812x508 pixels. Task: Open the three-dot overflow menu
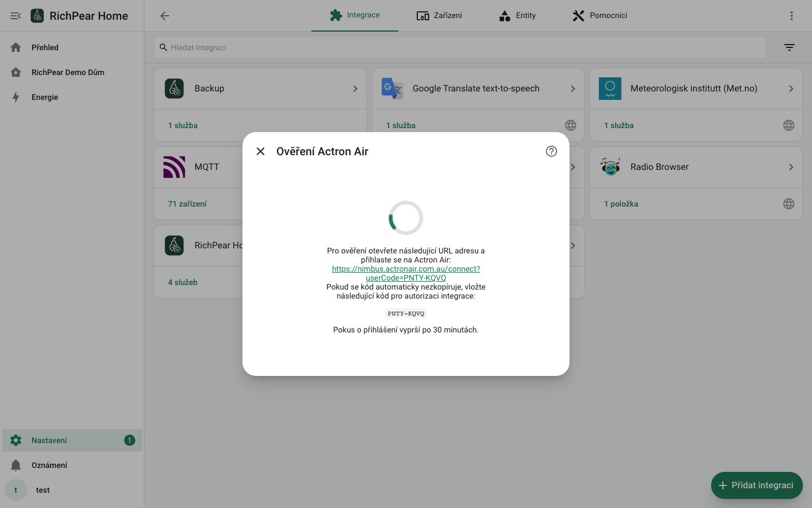(x=792, y=16)
